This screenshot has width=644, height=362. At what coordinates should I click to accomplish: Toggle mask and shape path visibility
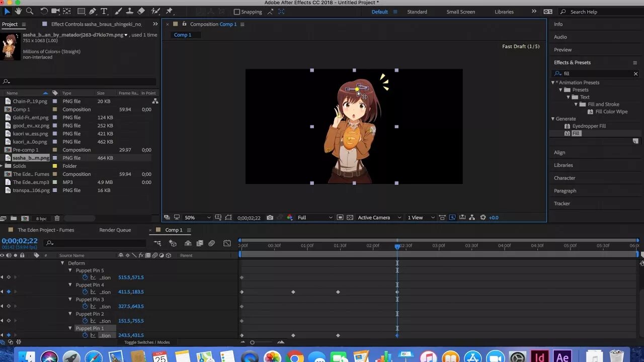[x=228, y=218]
